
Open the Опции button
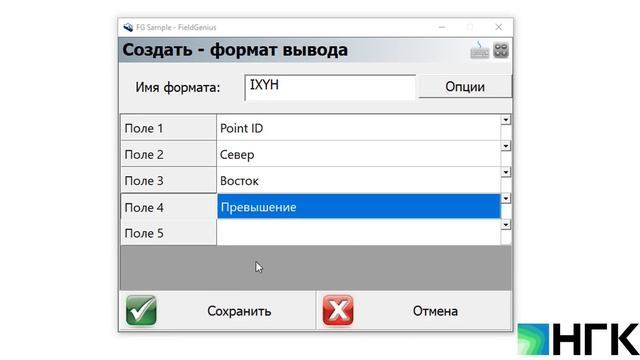point(465,87)
